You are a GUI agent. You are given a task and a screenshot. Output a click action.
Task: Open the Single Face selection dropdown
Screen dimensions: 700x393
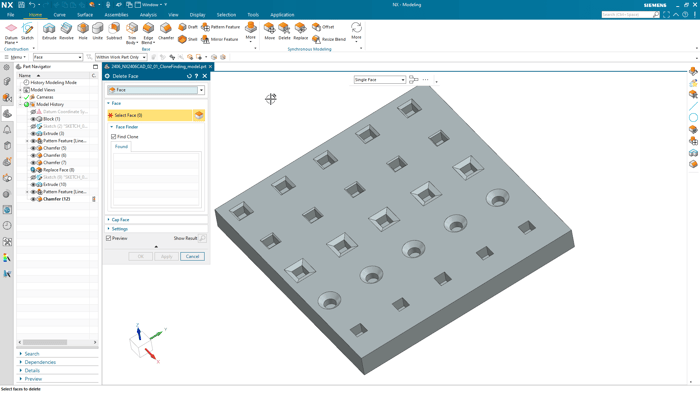point(379,80)
